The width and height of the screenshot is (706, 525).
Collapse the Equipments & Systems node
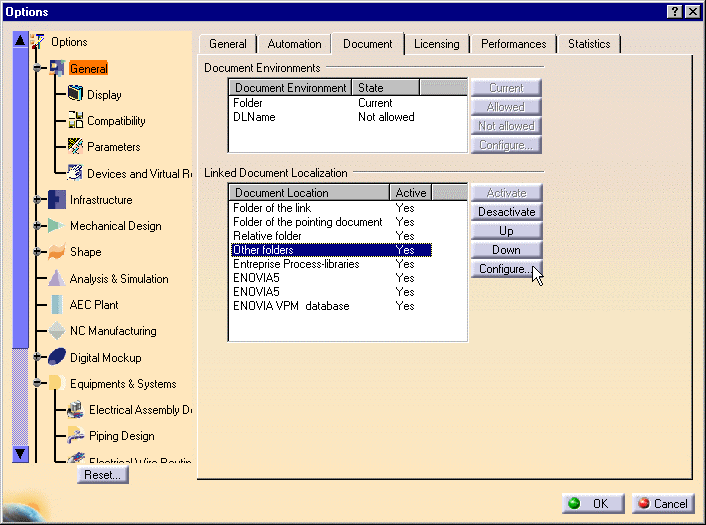click(x=38, y=383)
